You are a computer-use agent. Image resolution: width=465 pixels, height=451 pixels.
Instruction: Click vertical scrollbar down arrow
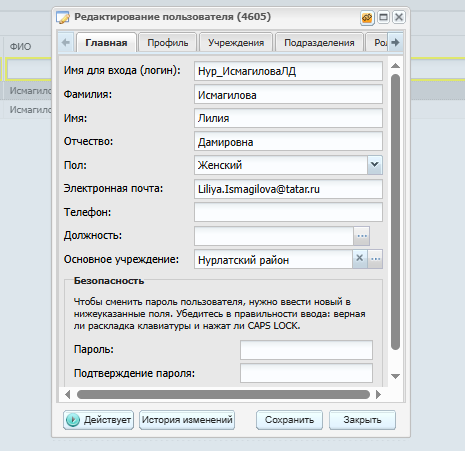pyautogui.click(x=395, y=376)
